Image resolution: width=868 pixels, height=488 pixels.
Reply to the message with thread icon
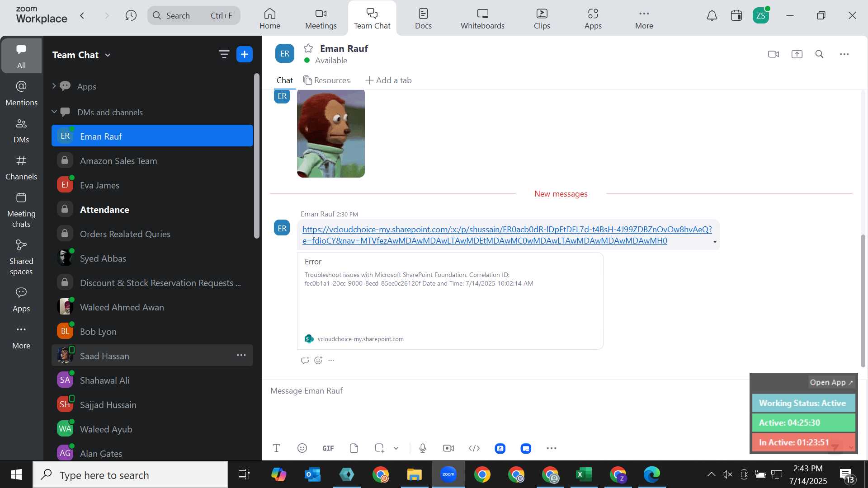(x=305, y=360)
